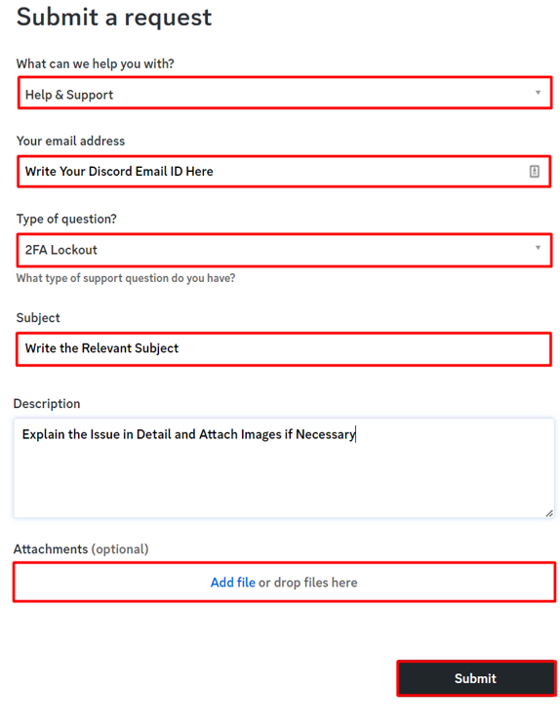The width and height of the screenshot is (560, 728).
Task: Click the contact autofill icon in email field
Action: tap(535, 172)
